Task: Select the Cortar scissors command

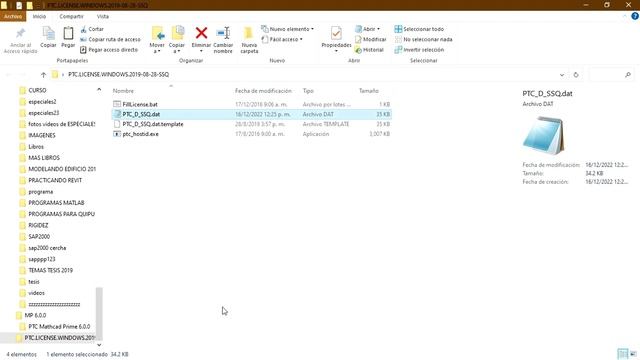Action: pos(92,29)
